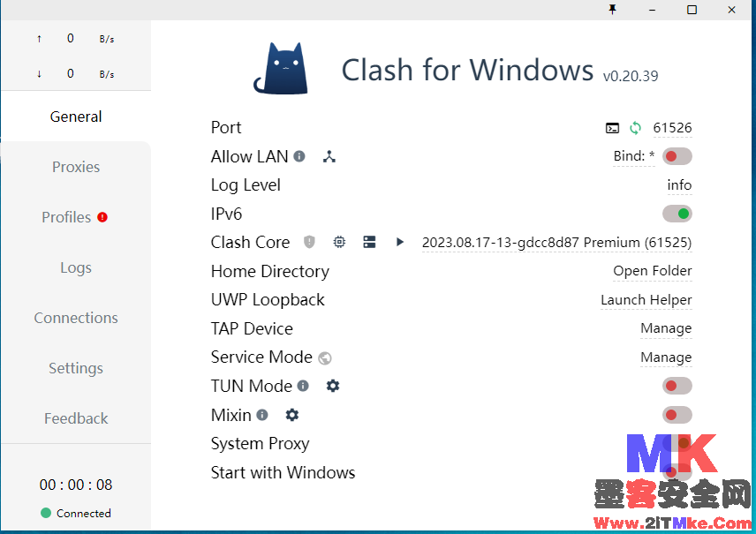Click the Open Folder link
Screen dimensions: 756x534
652,271
